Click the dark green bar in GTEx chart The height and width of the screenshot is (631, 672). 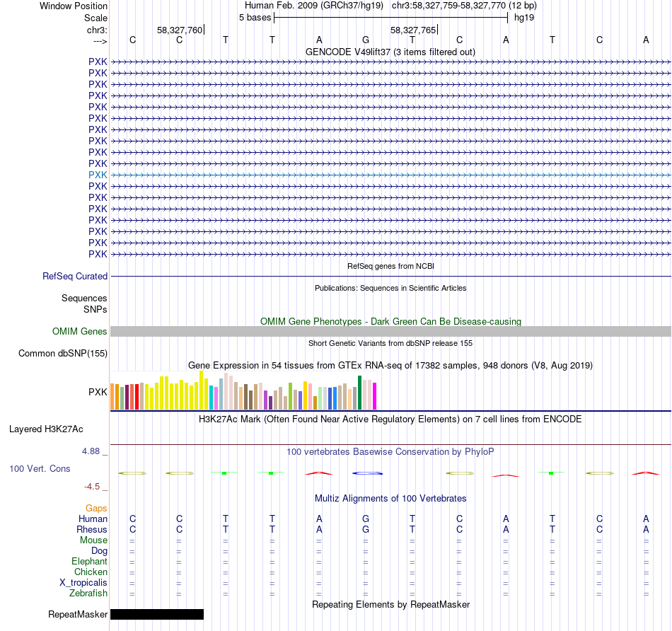[x=360, y=393]
